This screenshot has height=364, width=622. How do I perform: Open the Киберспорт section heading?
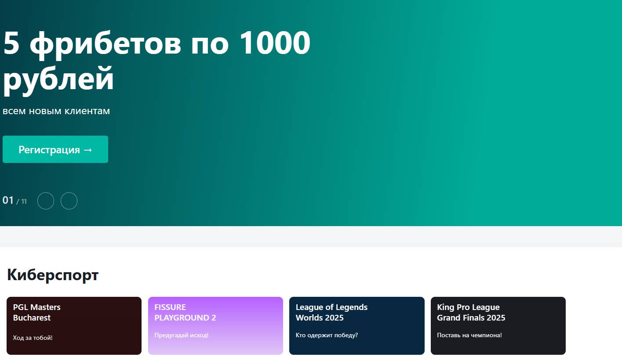[x=53, y=275]
